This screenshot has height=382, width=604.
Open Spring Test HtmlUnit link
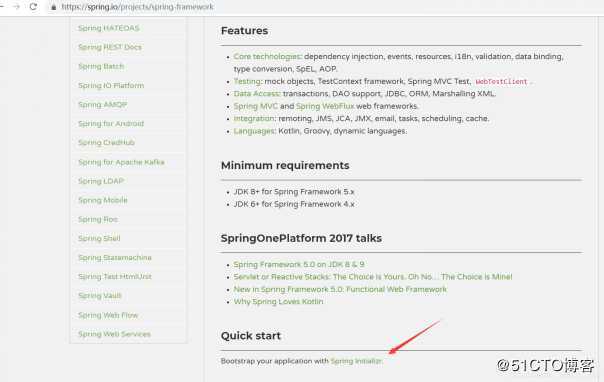pos(115,276)
